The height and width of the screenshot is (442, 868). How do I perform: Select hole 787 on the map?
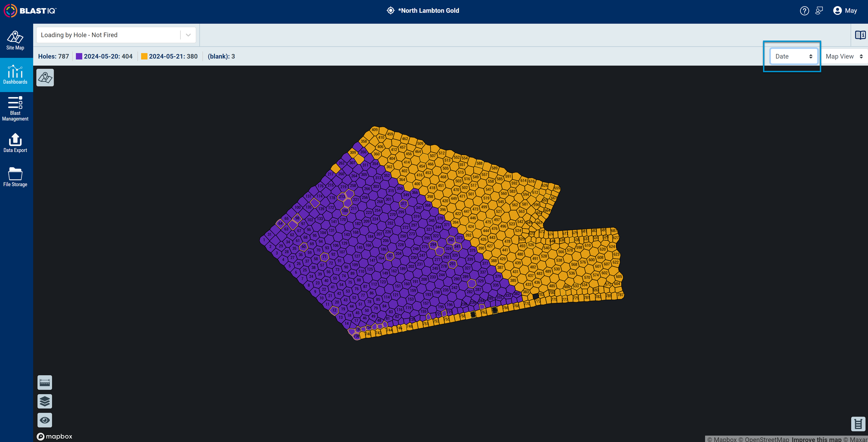[x=620, y=295]
